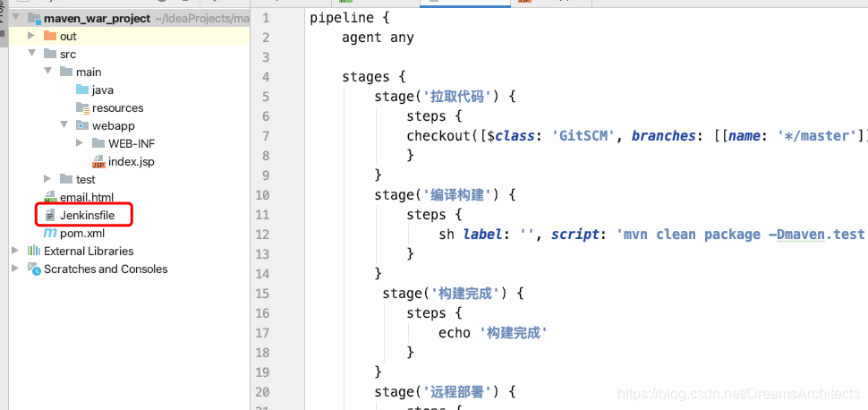Image resolution: width=868 pixels, height=410 pixels.
Task: Collapse the main folder arrow
Action: [47, 72]
